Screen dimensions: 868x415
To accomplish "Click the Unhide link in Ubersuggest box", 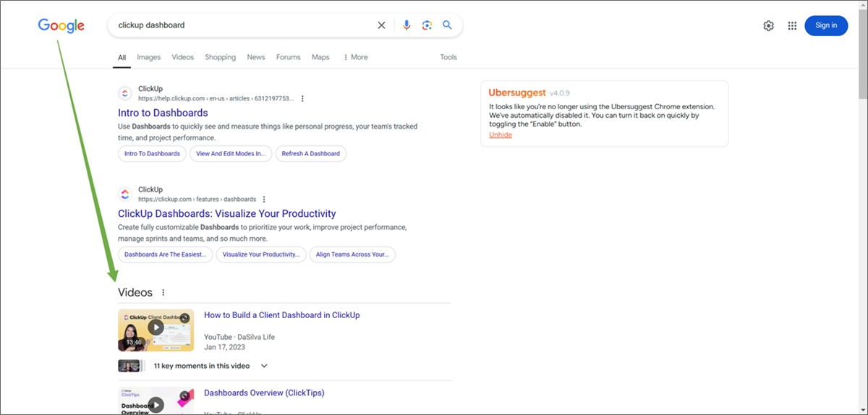I will 501,135.
